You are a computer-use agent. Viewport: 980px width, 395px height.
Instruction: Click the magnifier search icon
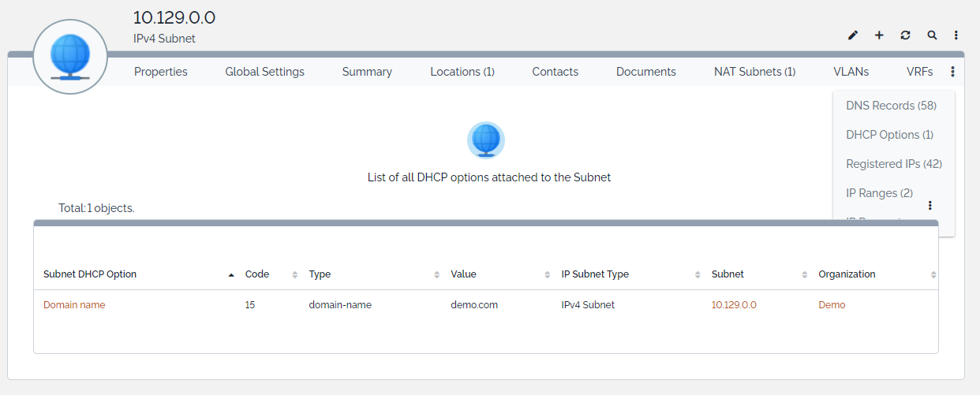click(932, 35)
